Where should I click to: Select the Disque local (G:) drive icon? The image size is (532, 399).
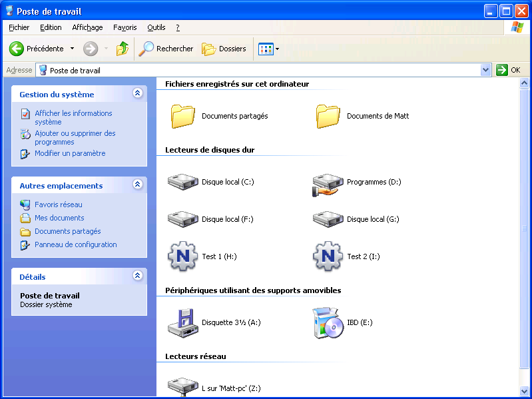coord(328,219)
